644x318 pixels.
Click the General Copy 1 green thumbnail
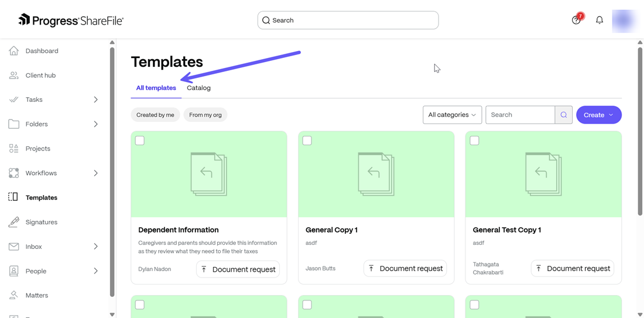(x=376, y=174)
